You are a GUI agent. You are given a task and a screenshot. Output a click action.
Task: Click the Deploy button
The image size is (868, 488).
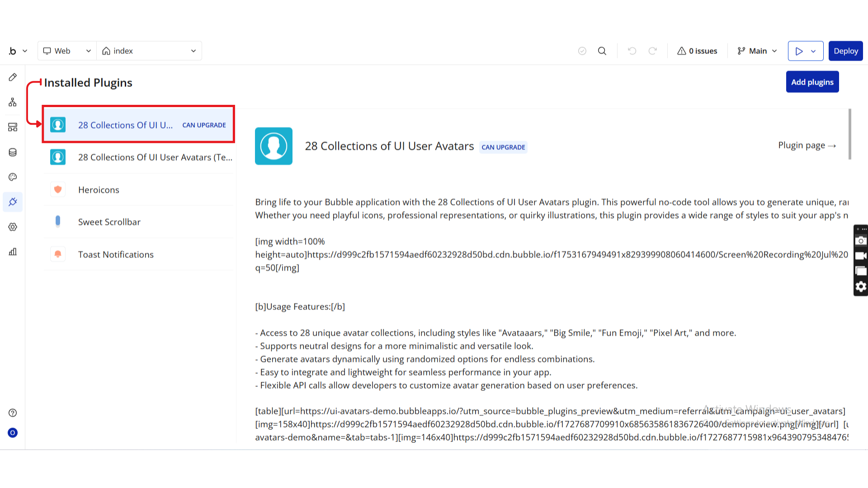pyautogui.click(x=845, y=51)
